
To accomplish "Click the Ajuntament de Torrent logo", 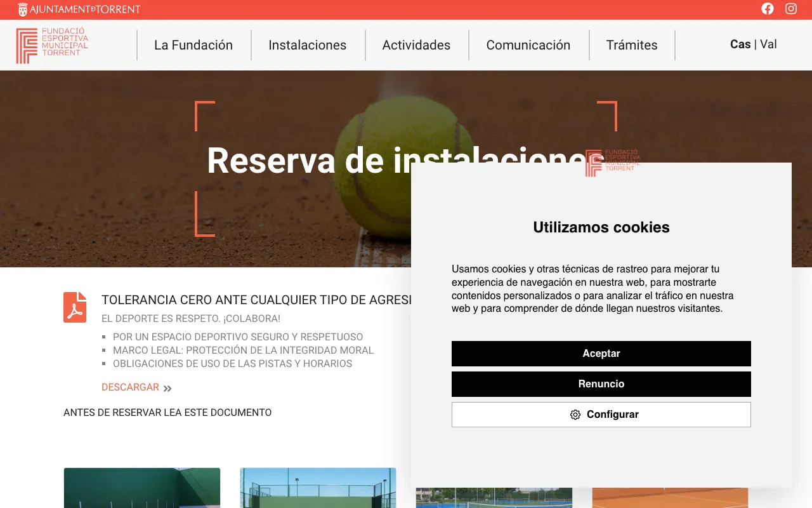I will [x=79, y=10].
